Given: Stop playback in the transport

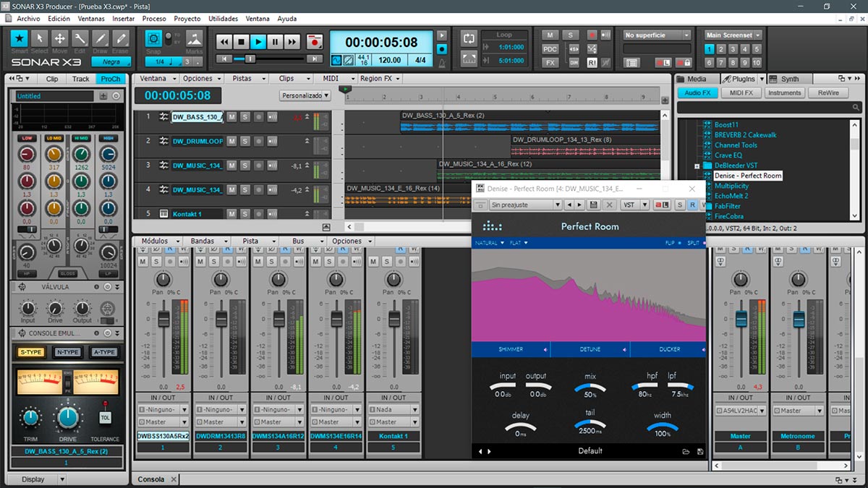Looking at the screenshot, I should tap(242, 42).
